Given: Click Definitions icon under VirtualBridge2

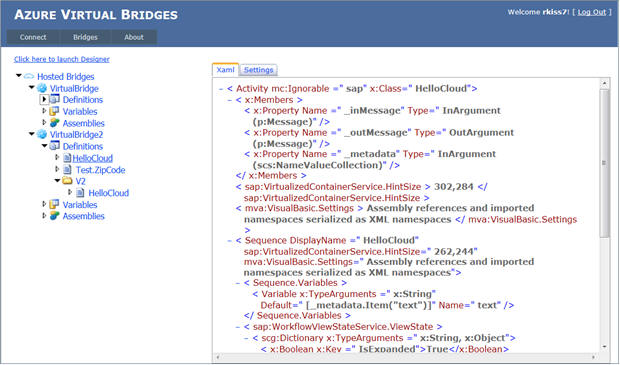Looking at the screenshot, I should click(x=55, y=146).
